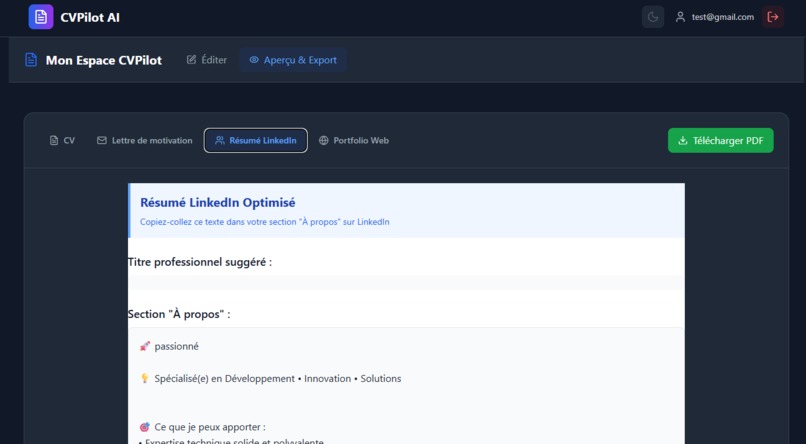Click the Mon Espace CVPilot title
This screenshot has width=806, height=444.
click(x=104, y=61)
